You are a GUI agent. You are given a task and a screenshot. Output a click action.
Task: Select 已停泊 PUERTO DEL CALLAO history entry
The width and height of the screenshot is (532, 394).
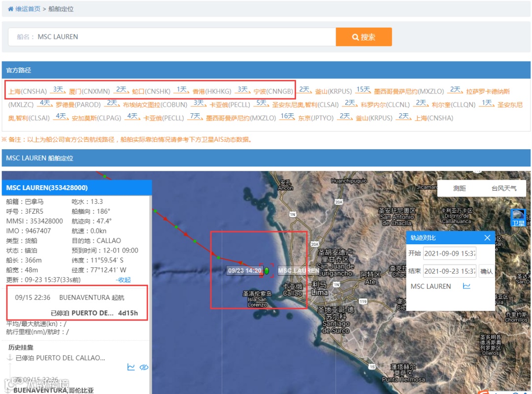click(x=61, y=358)
